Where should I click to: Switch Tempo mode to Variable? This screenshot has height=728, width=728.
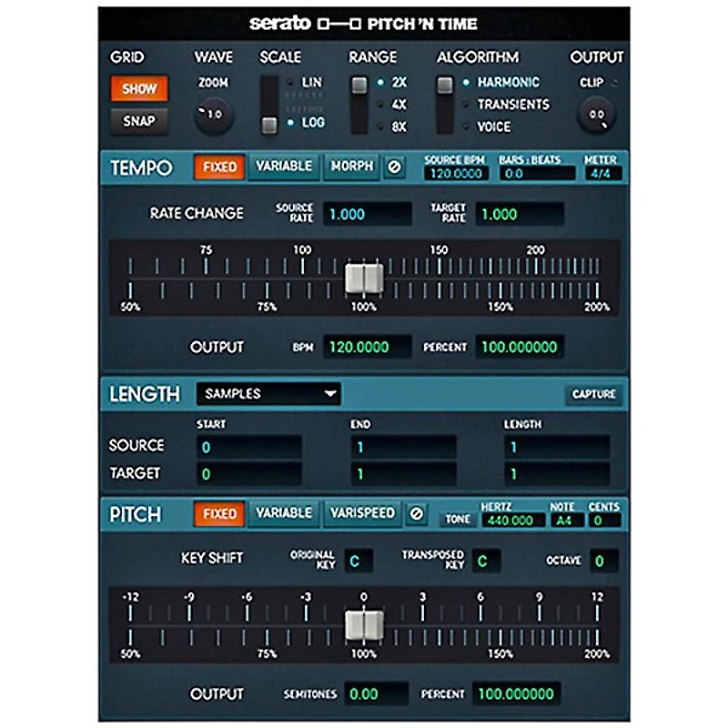click(284, 167)
